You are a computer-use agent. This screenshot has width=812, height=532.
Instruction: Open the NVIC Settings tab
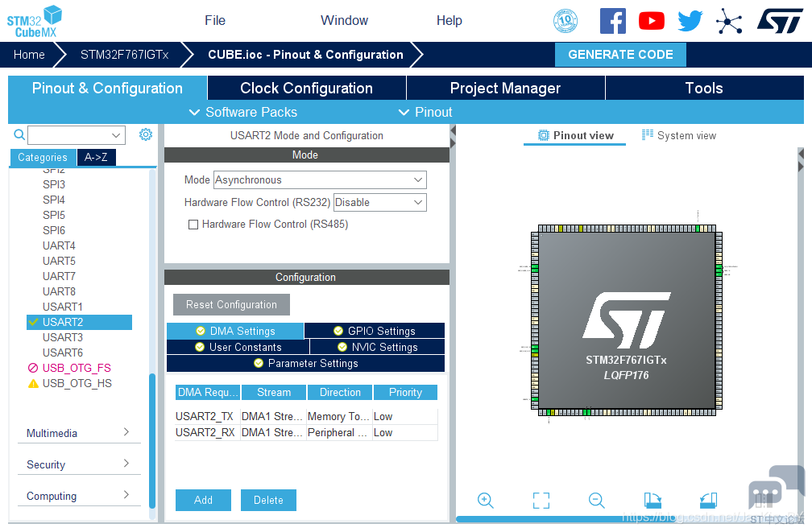(x=378, y=347)
